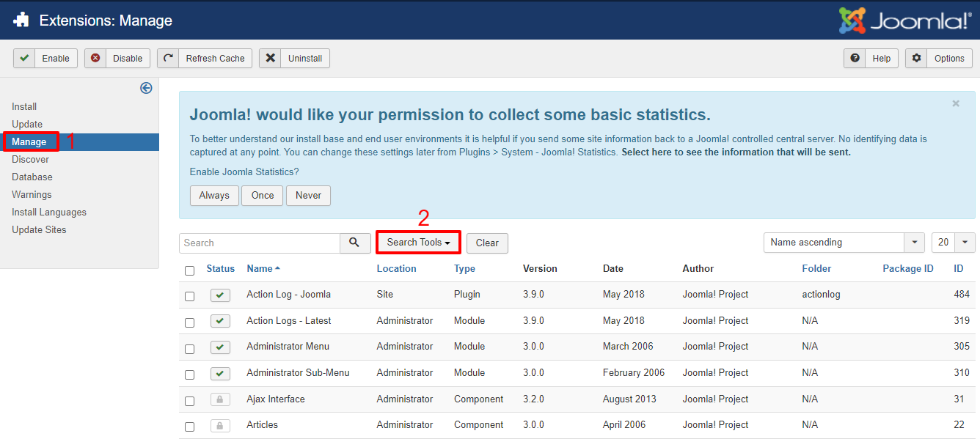This screenshot has width=980, height=439.
Task: Click the lock status icon for Articles
Action: click(x=220, y=425)
